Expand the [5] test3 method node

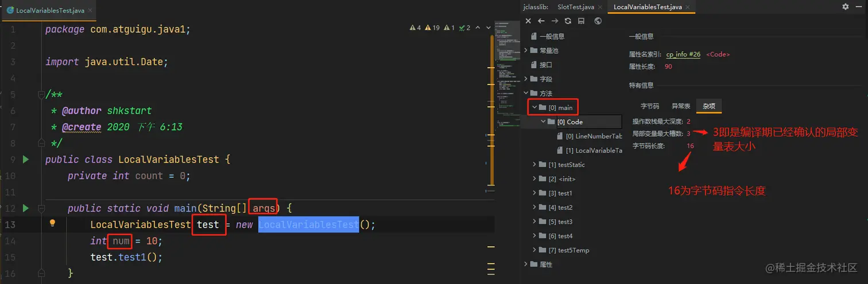tap(534, 221)
